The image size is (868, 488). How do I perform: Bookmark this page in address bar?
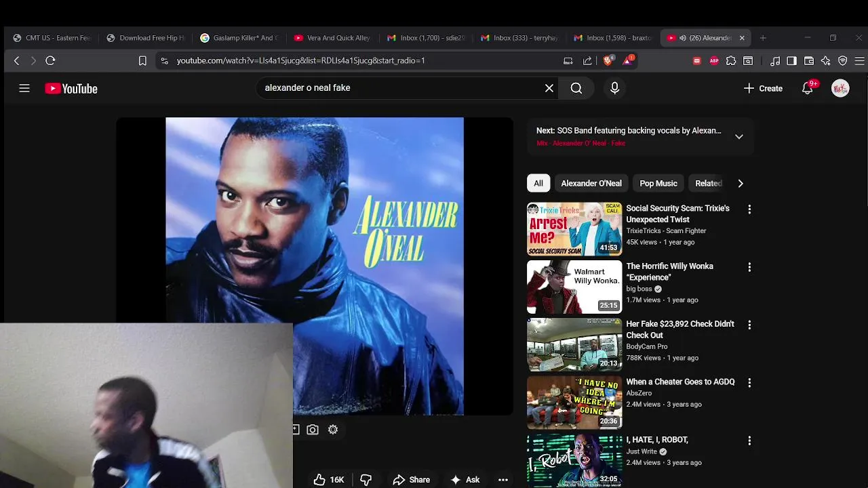pyautogui.click(x=142, y=60)
